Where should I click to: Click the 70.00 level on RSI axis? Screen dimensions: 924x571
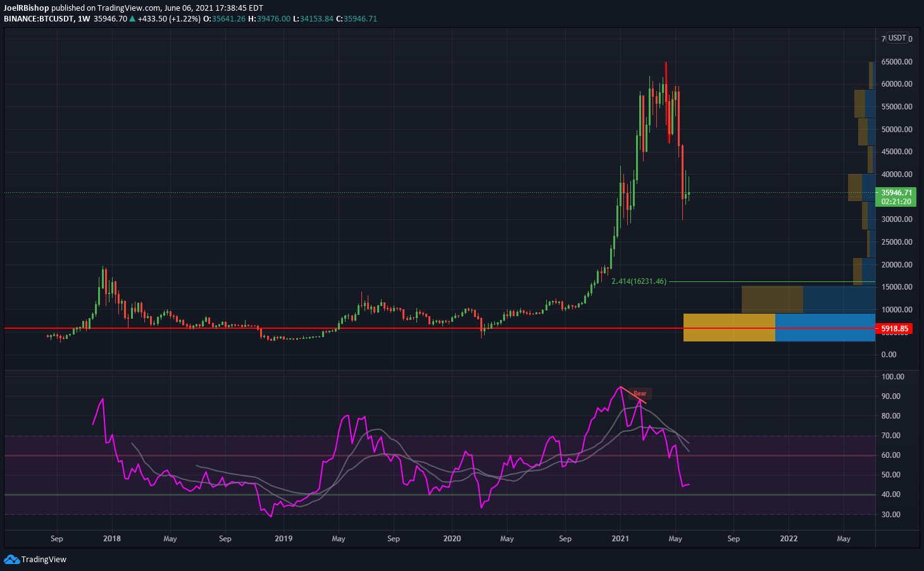click(x=891, y=436)
